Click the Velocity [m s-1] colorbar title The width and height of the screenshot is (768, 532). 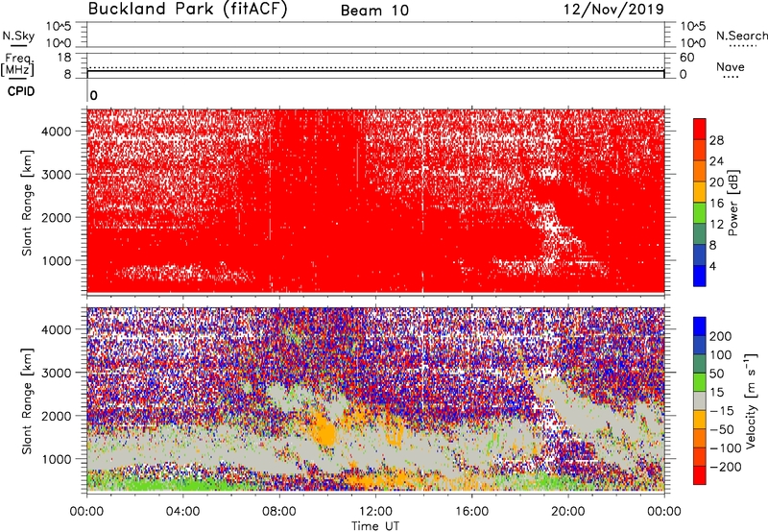tap(751, 400)
